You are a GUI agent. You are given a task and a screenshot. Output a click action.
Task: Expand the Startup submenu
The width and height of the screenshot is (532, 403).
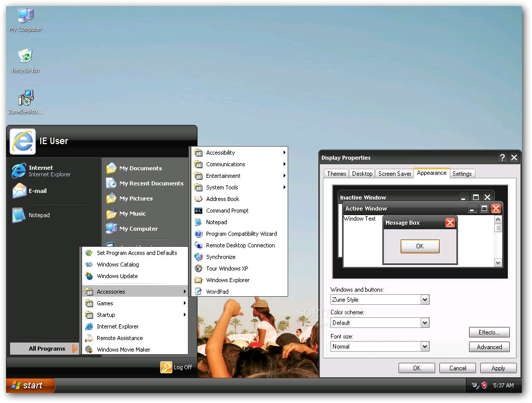(x=135, y=315)
